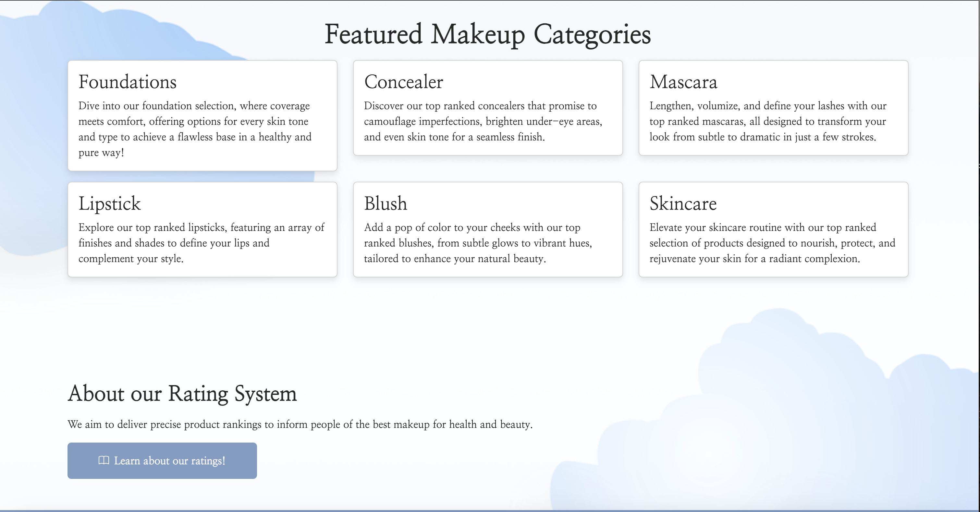
Task: Select the Foundations heading
Action: (x=127, y=81)
